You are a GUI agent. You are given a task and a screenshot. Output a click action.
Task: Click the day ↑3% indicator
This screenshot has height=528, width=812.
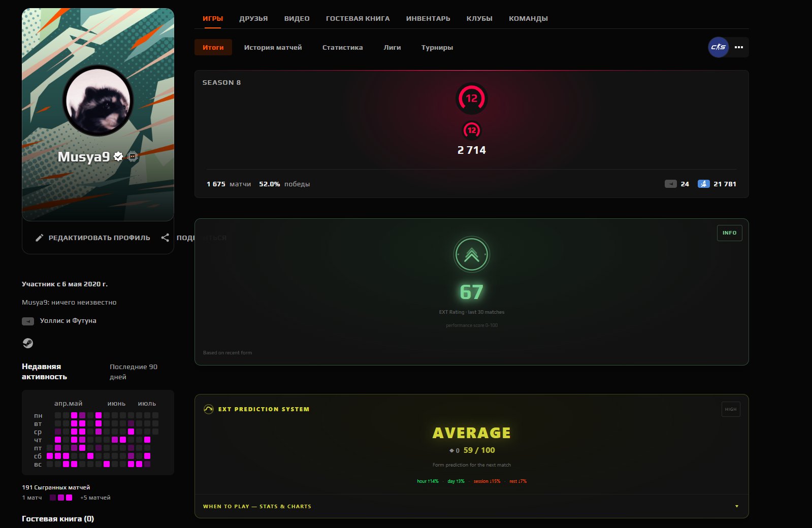point(456,481)
